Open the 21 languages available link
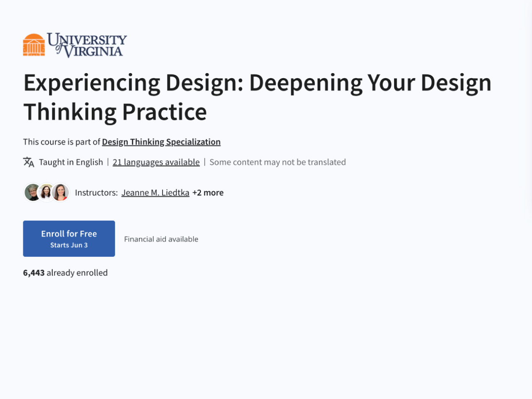This screenshot has height=399, width=532. 156,162
